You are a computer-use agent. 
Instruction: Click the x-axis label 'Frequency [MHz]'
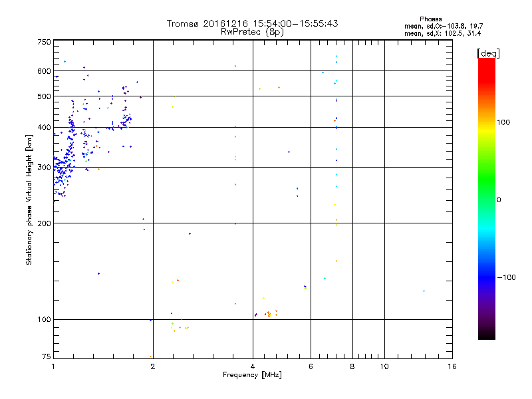pos(252,375)
